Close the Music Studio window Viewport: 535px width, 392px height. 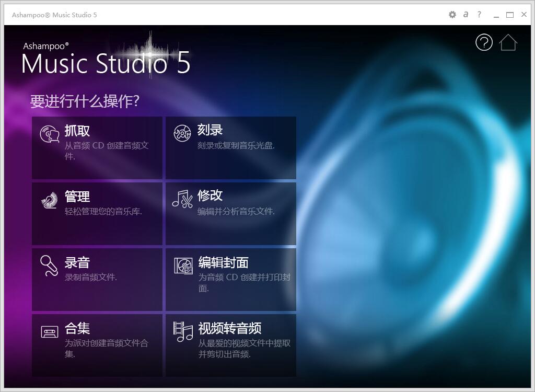coord(524,14)
